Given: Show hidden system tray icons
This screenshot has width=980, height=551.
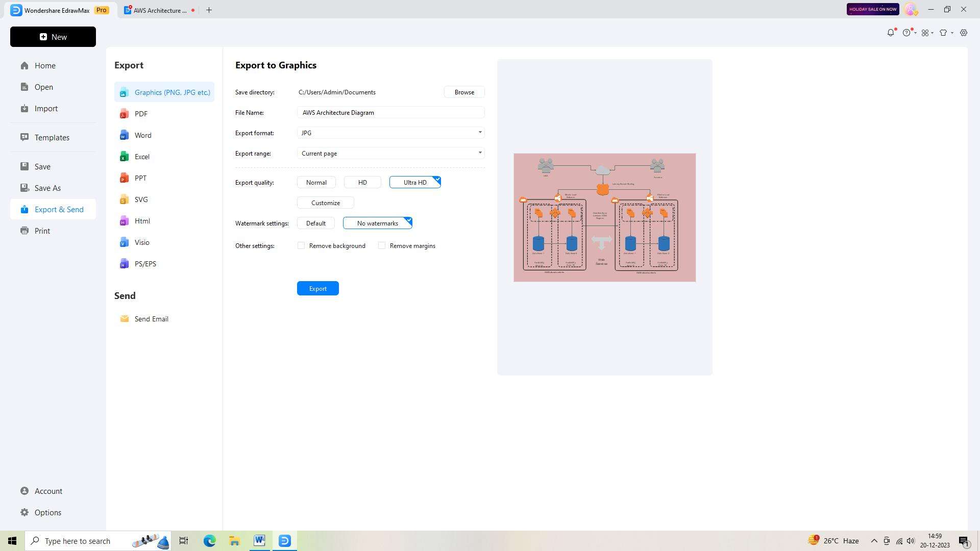Looking at the screenshot, I should click(874, 541).
